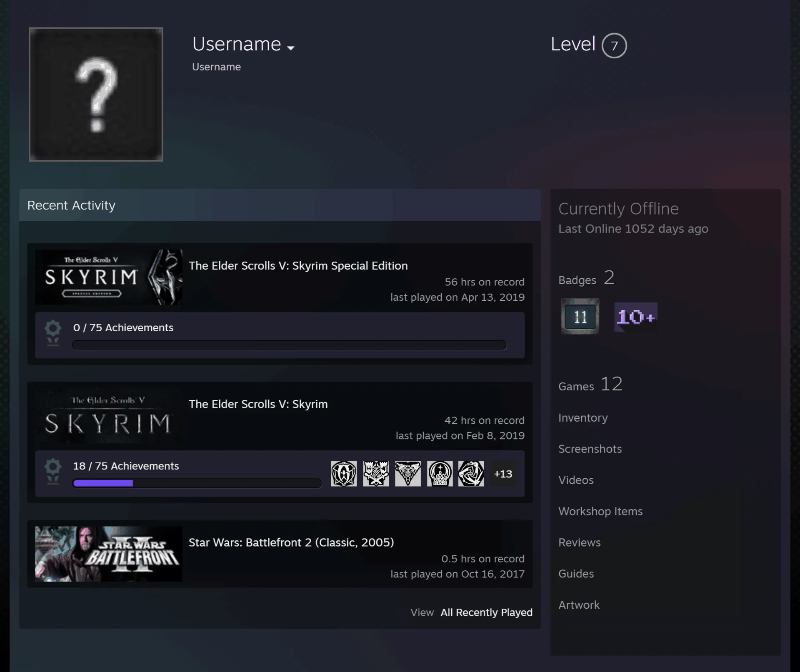800x672 pixels.
Task: Click the 18 / 75 Achievements progress bar
Action: [x=197, y=483]
